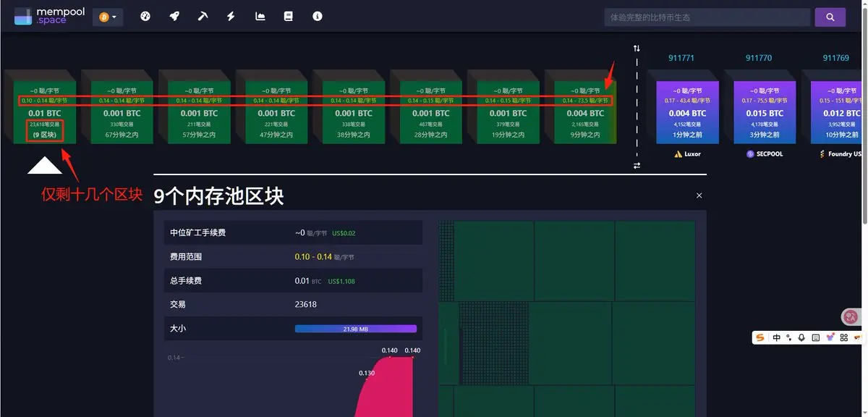The height and width of the screenshot is (417, 868).
Task: Select the mempool block due in 19 minutes
Action: 508,112
